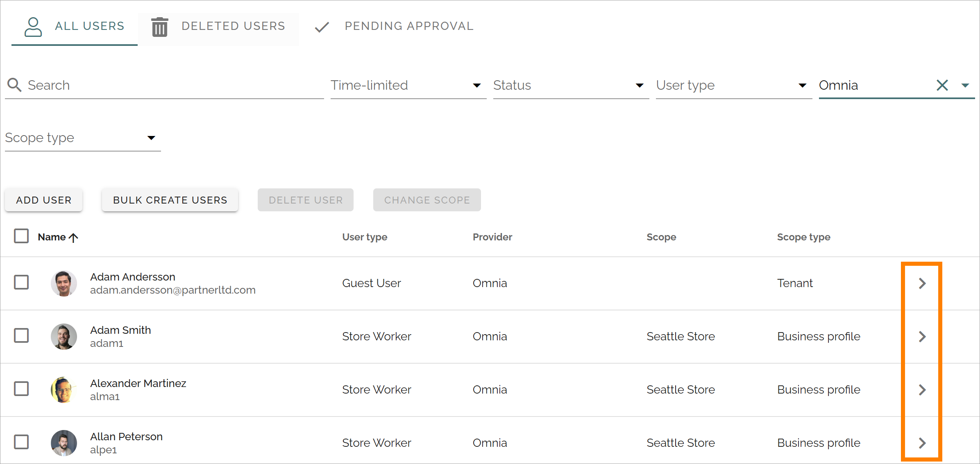The height and width of the screenshot is (464, 980).
Task: Open Alexander Martinez row chevron
Action: 922,389
